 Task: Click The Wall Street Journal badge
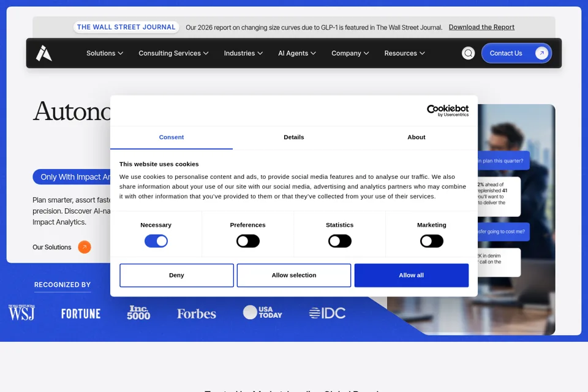click(x=126, y=27)
